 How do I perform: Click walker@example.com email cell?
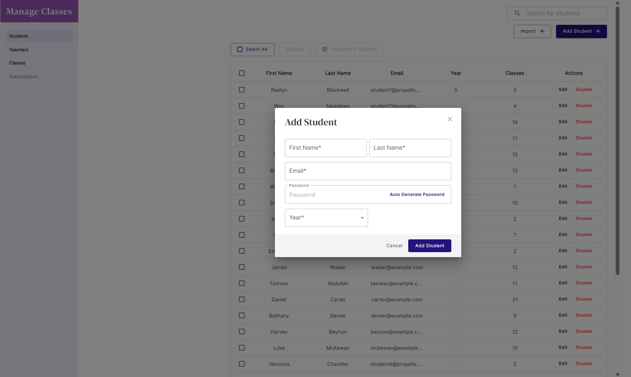coord(397,267)
